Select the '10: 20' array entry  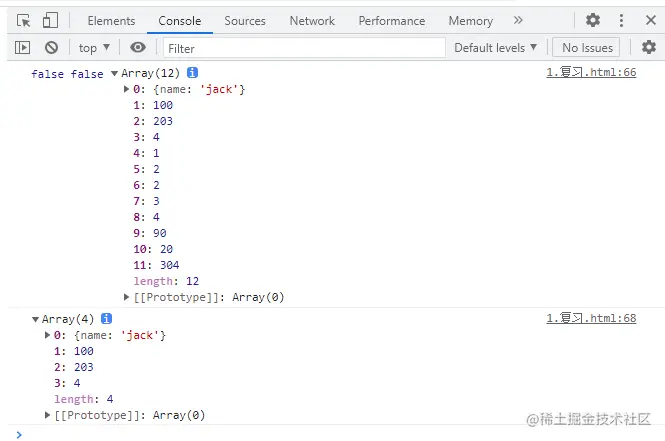(x=153, y=249)
